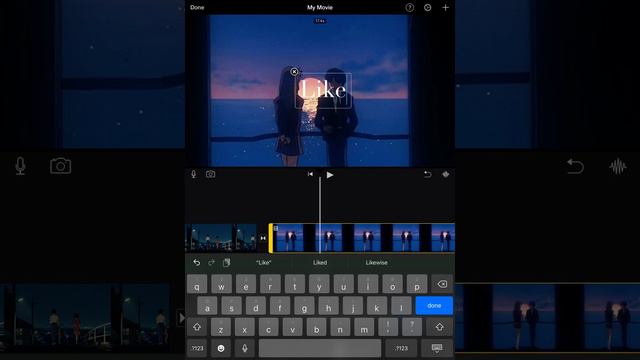
Task: Tap the clipboard paste icon above keyboard
Action: point(227,262)
